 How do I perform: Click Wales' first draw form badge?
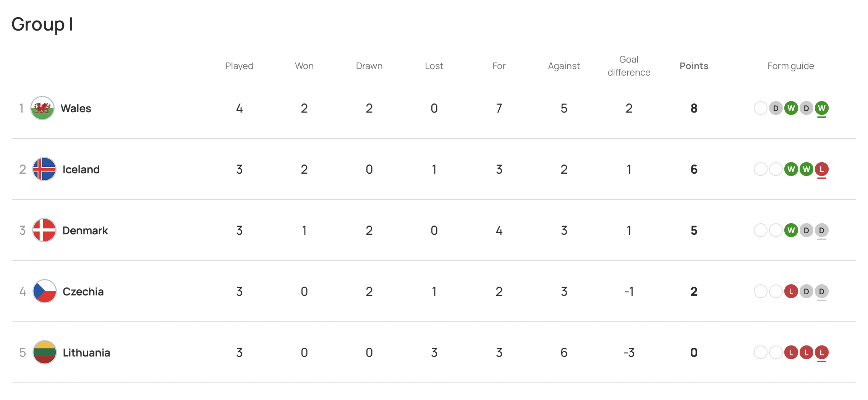(776, 108)
